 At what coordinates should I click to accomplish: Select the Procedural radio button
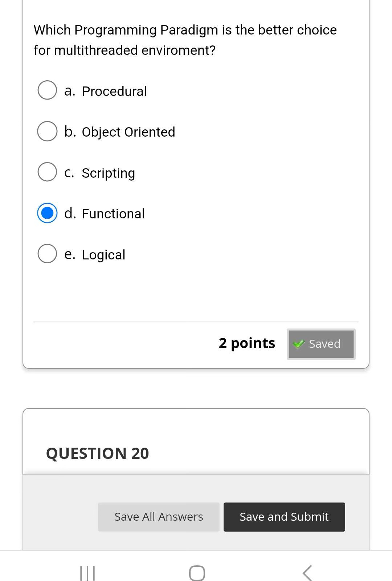(47, 90)
